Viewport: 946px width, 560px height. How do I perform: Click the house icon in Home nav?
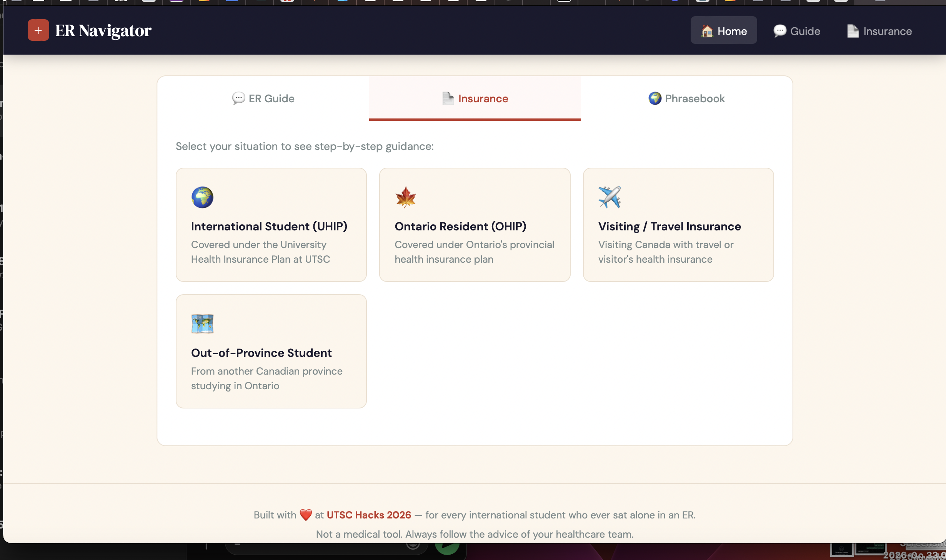(707, 31)
